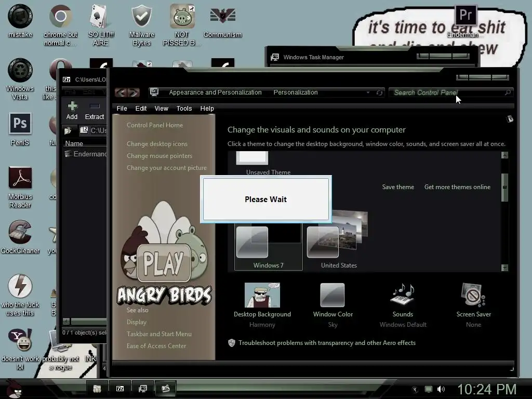Click the Angry Birds start button
Screen dimensions: 532x399
coord(14,389)
